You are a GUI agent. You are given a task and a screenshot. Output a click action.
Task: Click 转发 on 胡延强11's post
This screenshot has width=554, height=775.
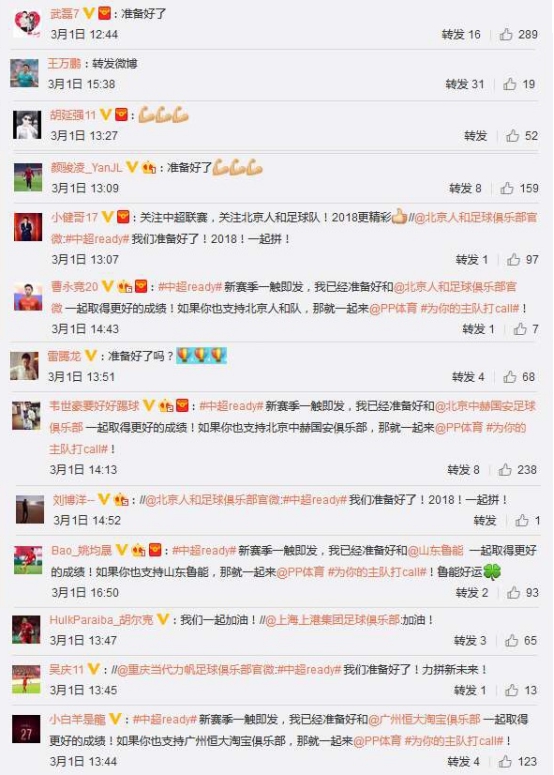pyautogui.click(x=475, y=135)
